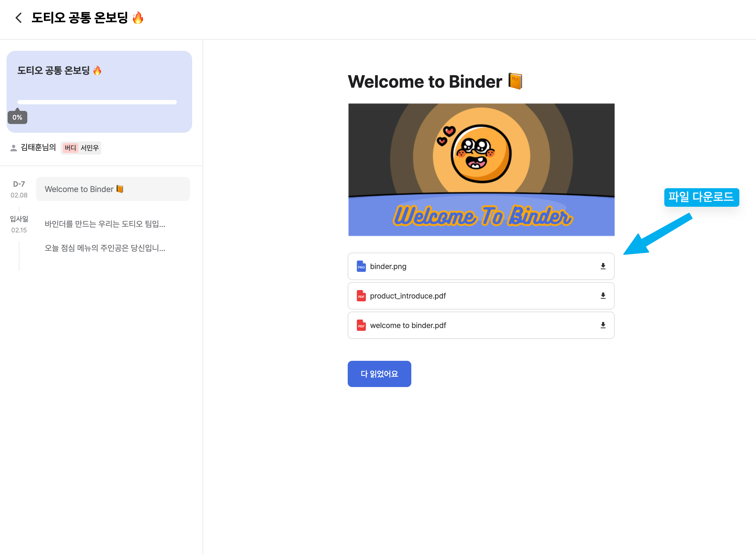
Task: Click the PDF icon beside welcome to binder.pdf
Action: coord(361,325)
